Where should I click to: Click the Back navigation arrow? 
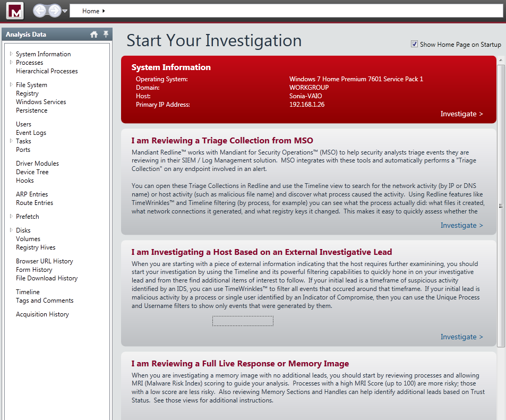(x=40, y=11)
